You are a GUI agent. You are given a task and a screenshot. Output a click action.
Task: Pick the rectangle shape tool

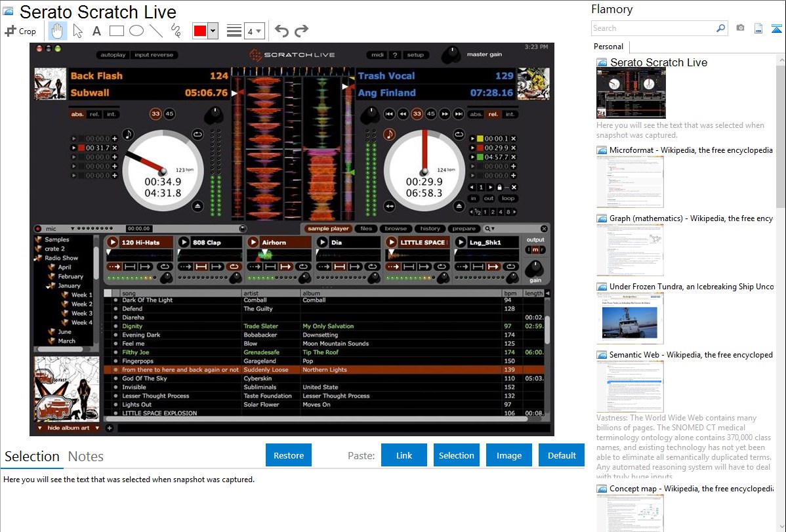(116, 31)
